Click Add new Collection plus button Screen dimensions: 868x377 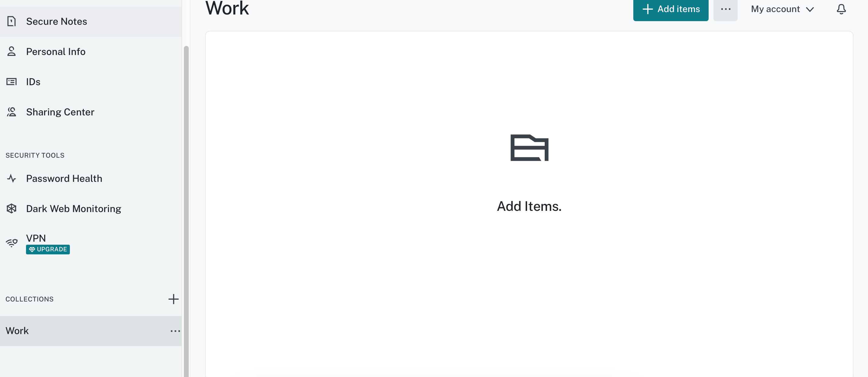click(x=173, y=298)
